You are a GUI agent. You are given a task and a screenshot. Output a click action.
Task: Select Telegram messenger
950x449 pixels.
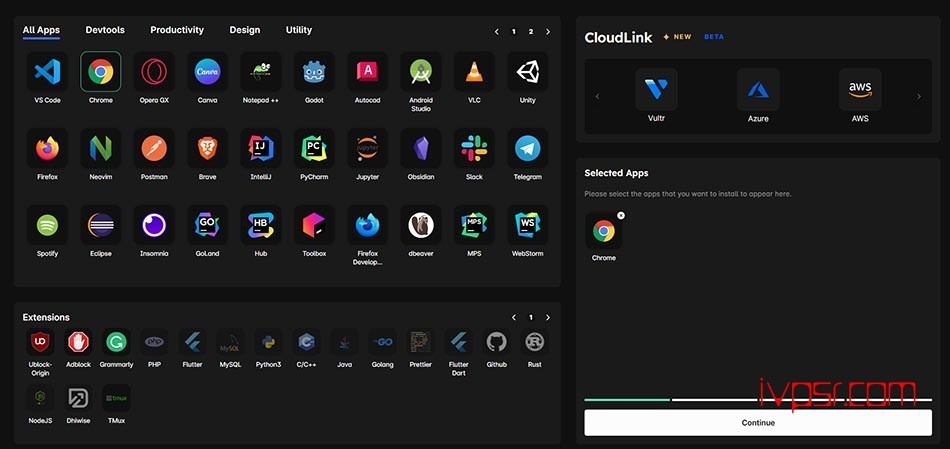click(x=527, y=148)
